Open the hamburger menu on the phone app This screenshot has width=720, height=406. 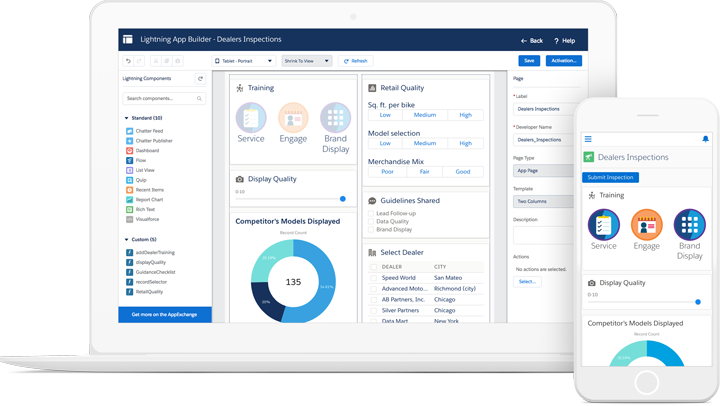(588, 139)
